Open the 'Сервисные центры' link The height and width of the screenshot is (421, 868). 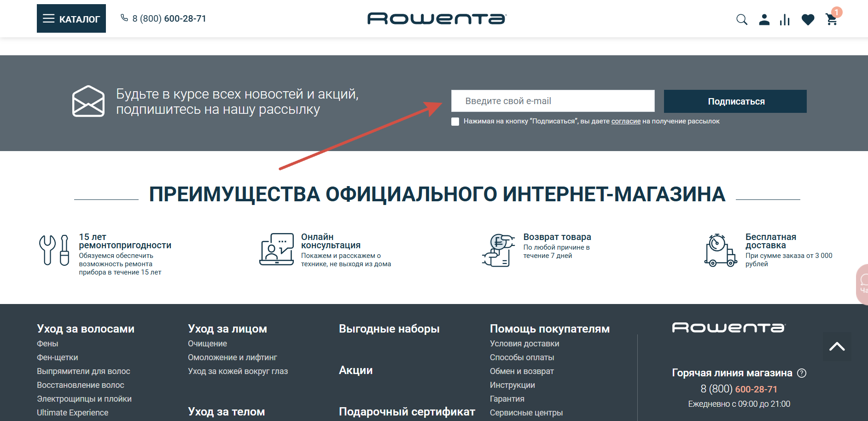(x=526, y=413)
